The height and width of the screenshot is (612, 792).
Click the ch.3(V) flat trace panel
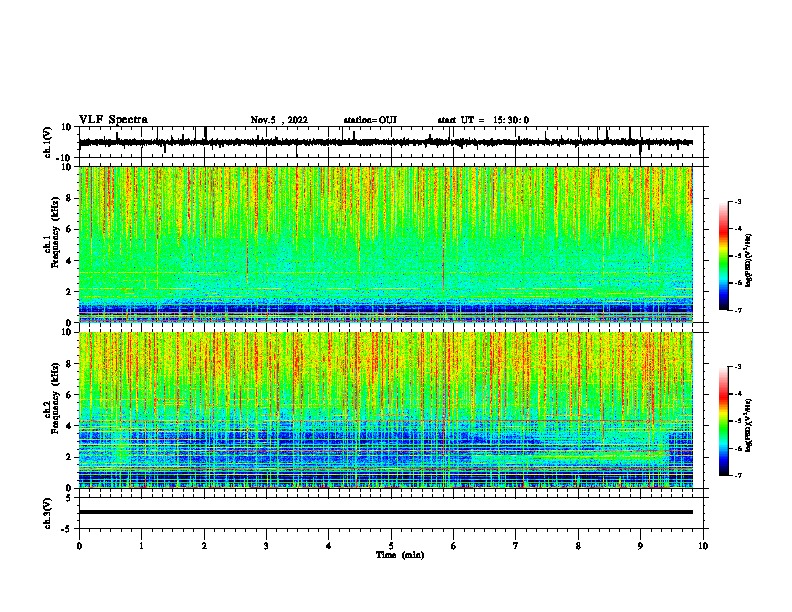pos(393,513)
